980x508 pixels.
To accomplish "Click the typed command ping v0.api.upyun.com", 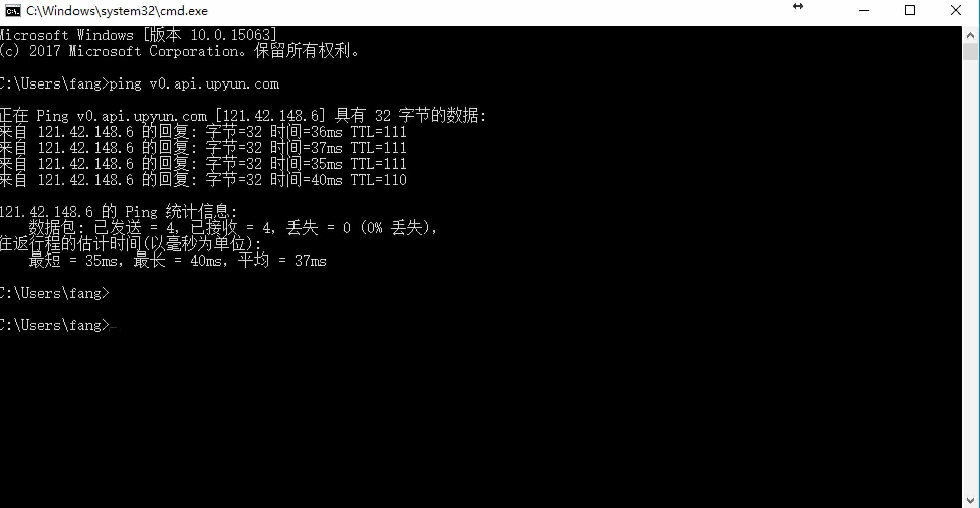I will click(194, 84).
